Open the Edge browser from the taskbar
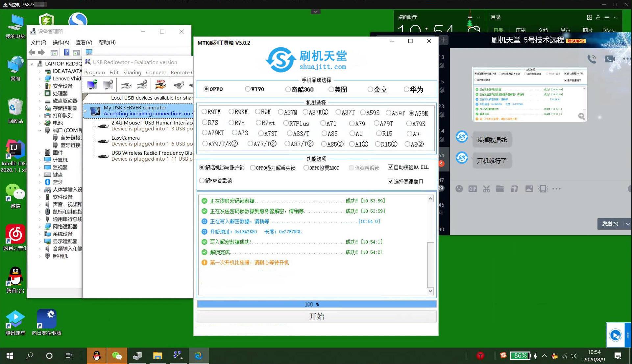Viewport: 632px width, 364px height. [198, 356]
